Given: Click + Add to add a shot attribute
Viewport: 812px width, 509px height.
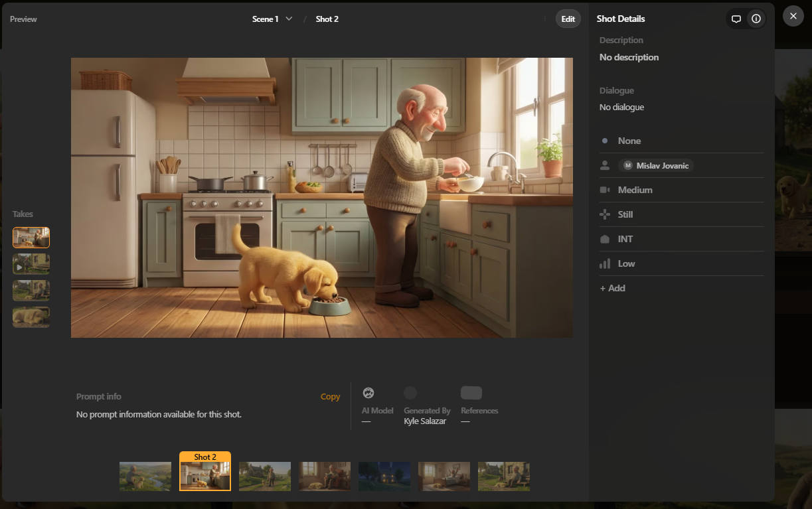Looking at the screenshot, I should 612,287.
